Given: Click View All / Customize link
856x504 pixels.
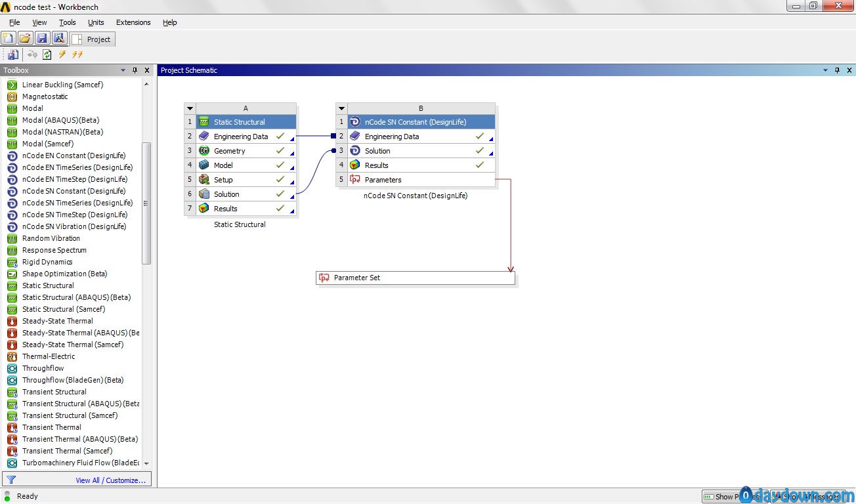Looking at the screenshot, I should 111,480.
